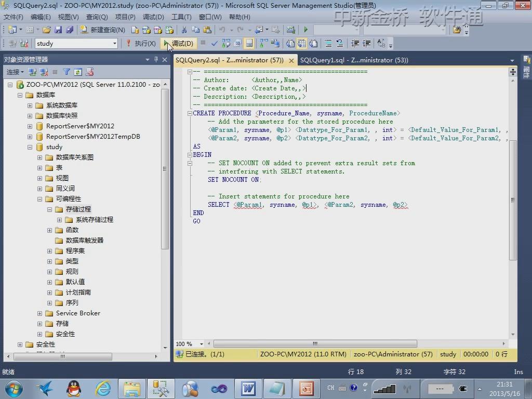Click the Increase Indent icon
This screenshot has height=399, width=532.
(366, 44)
